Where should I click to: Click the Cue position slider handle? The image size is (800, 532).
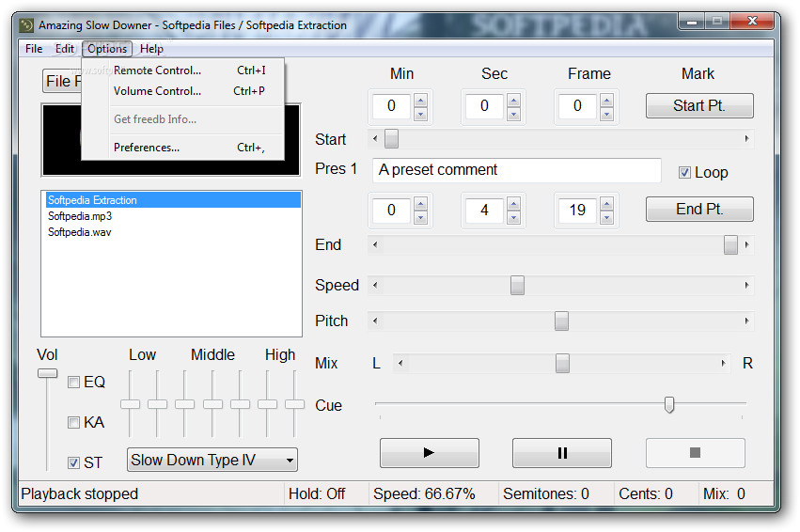tap(669, 404)
